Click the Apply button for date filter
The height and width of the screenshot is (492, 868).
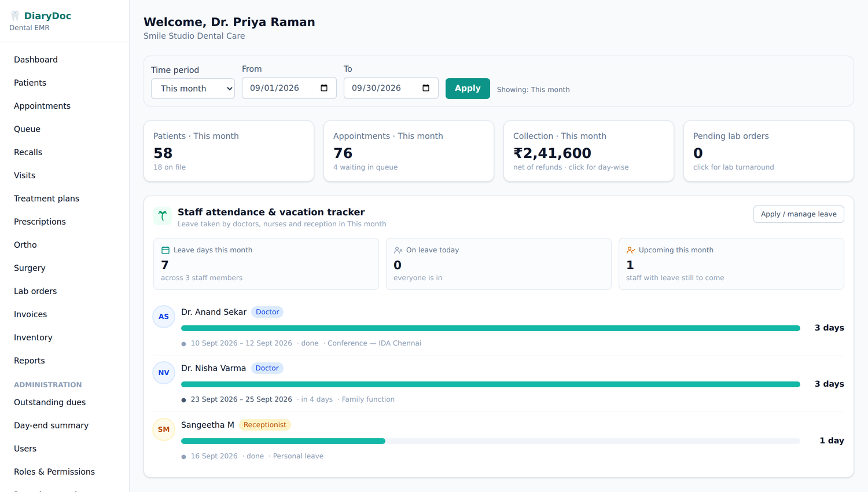click(x=468, y=89)
